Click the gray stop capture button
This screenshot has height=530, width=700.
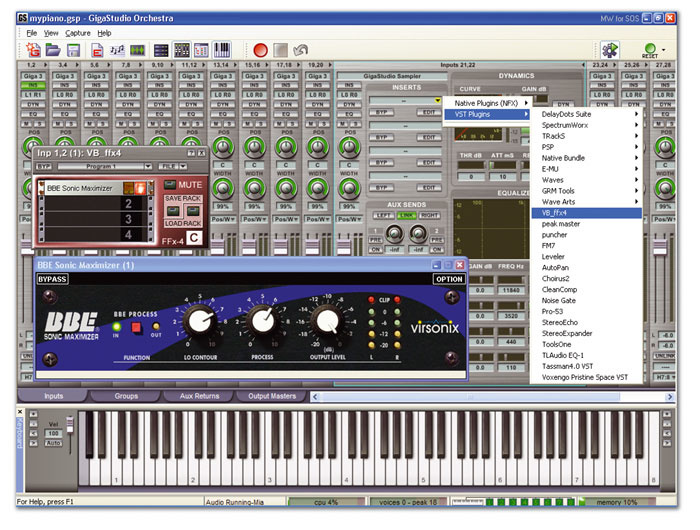(280, 50)
